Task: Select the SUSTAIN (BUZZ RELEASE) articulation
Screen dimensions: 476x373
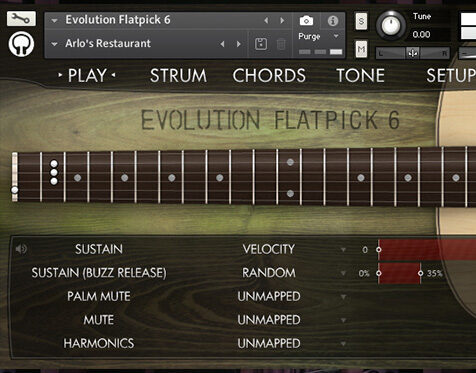Action: coord(99,273)
